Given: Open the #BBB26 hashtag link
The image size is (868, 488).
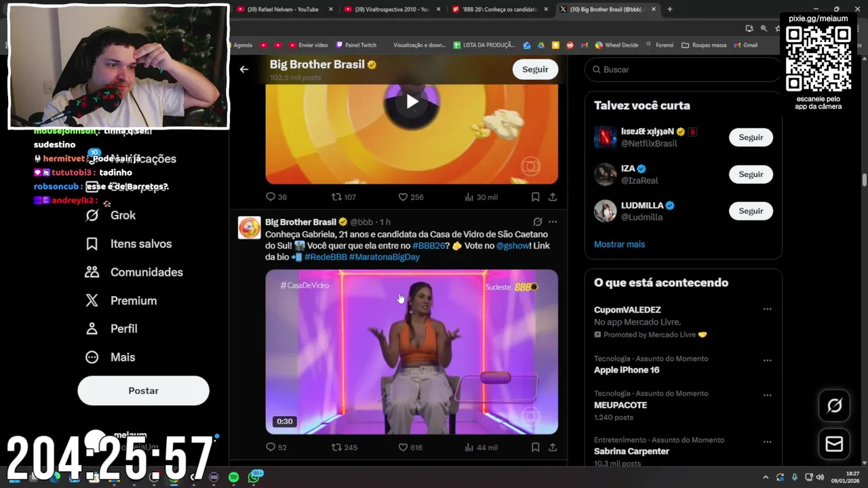Looking at the screenshot, I should pos(429,246).
